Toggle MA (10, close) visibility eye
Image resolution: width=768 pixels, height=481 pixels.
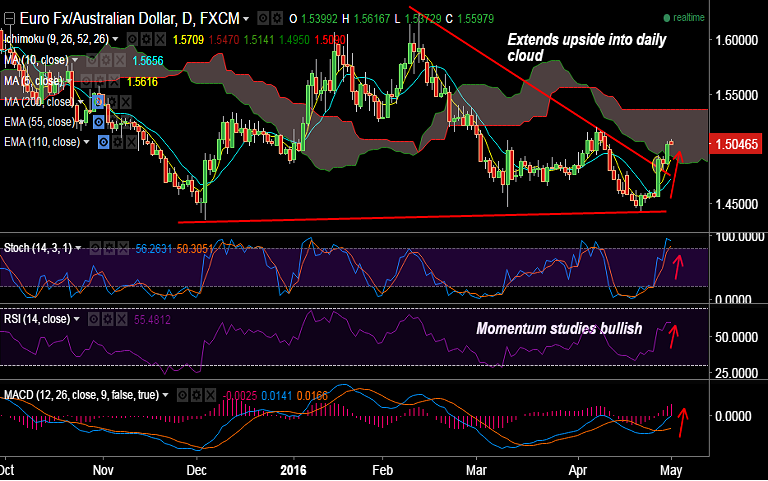(x=92, y=60)
